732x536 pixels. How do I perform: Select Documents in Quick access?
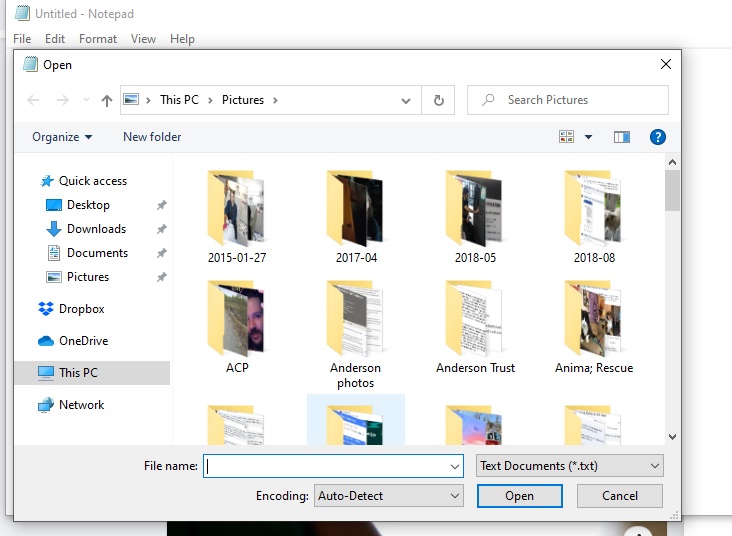point(97,253)
